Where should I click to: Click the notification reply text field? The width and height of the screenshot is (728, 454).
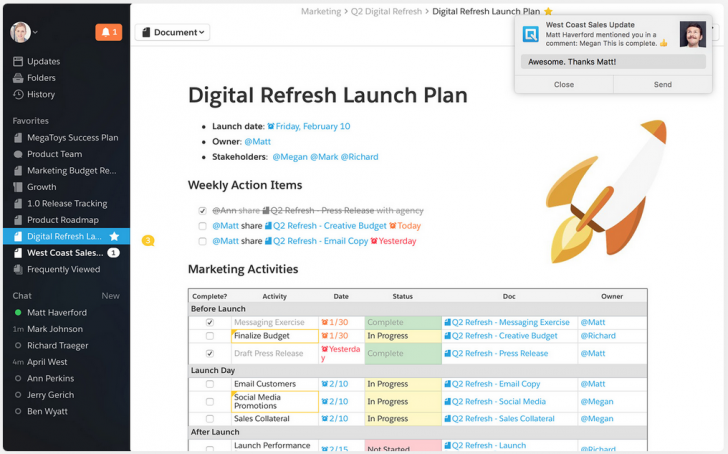click(613, 62)
